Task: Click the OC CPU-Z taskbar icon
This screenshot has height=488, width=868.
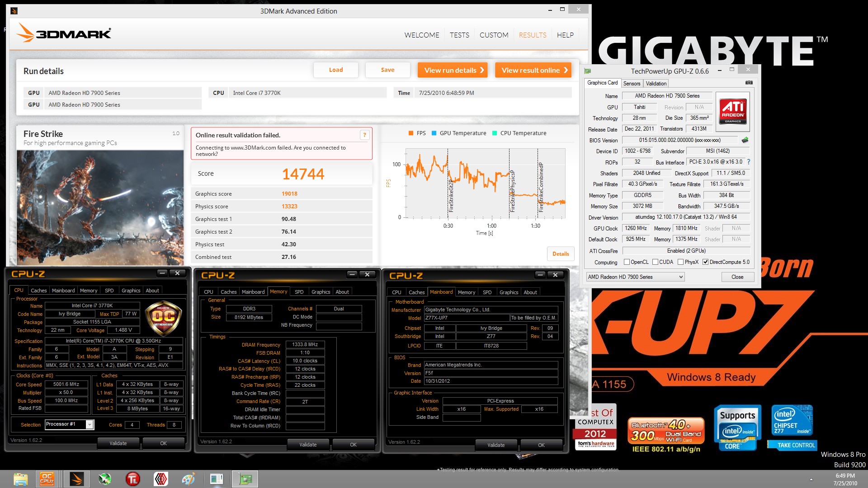Action: (47, 479)
